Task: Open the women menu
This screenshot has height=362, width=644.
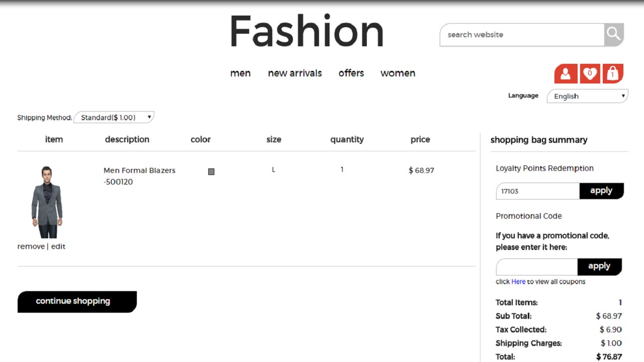Action: pos(398,73)
